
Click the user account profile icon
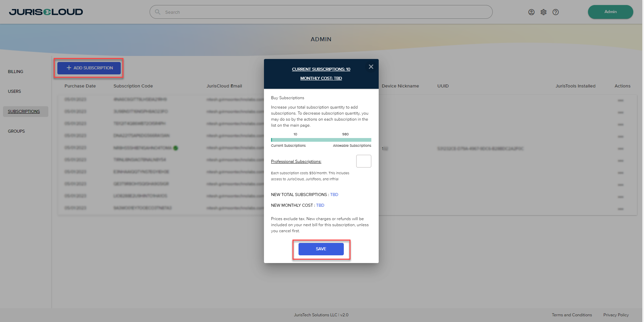(531, 12)
